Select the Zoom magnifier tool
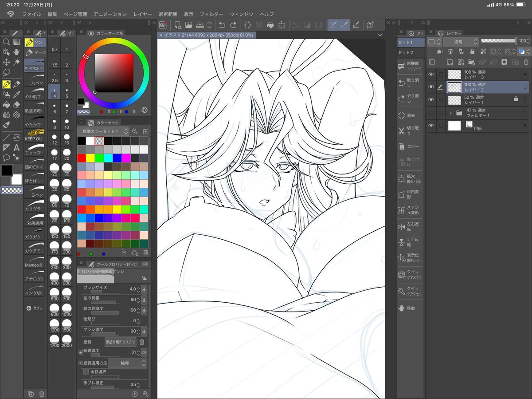The image size is (532, 399). pyautogui.click(x=6, y=41)
